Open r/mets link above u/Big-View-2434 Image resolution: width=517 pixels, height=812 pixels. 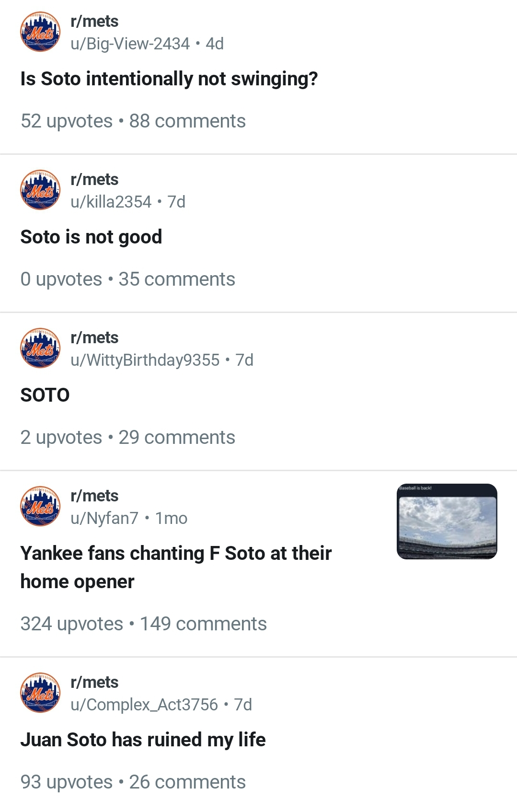[x=94, y=22]
